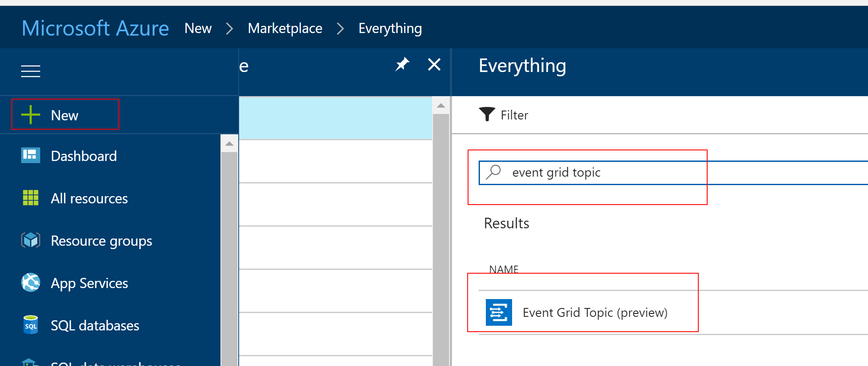Open All resources from the sidebar
Image resolution: width=868 pixels, height=366 pixels.
pos(89,199)
